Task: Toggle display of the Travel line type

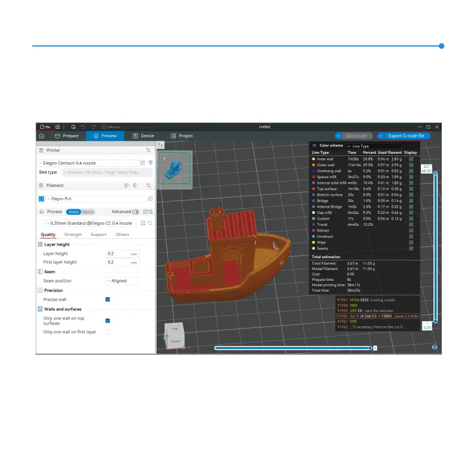Action: pyautogui.click(x=411, y=225)
